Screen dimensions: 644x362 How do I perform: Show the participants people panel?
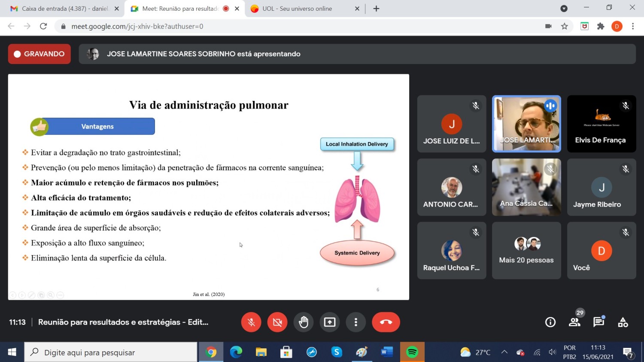click(x=574, y=322)
